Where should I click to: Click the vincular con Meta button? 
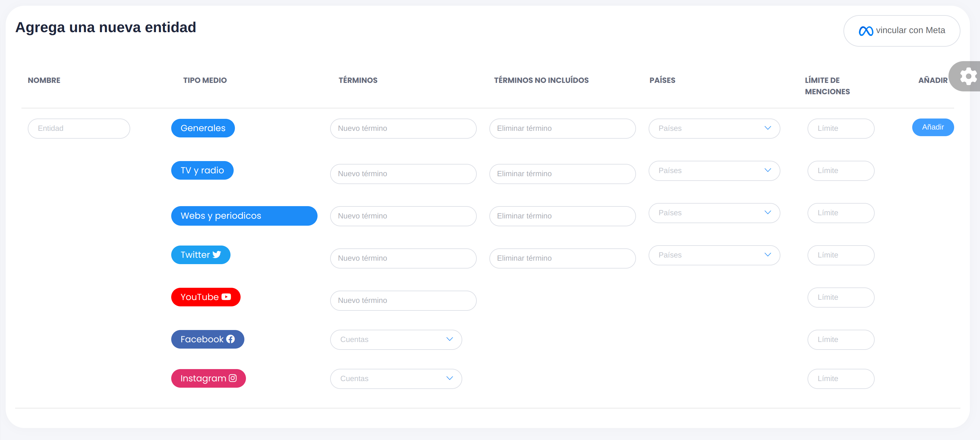(x=901, y=31)
